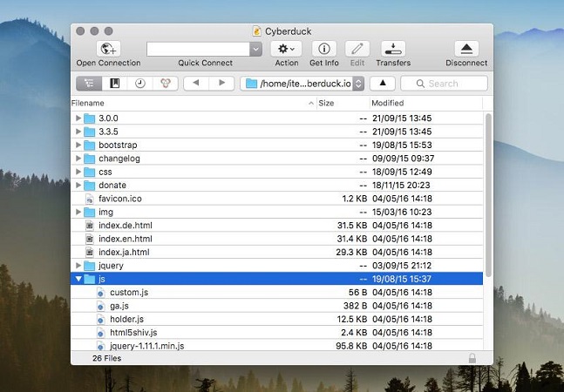Click the favicon.ico file icon

pyautogui.click(x=89, y=199)
